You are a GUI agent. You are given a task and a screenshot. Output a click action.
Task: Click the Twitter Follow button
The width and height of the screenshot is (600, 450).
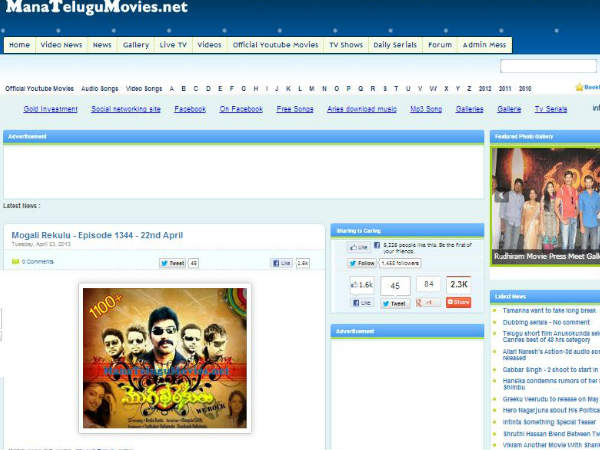point(362,263)
